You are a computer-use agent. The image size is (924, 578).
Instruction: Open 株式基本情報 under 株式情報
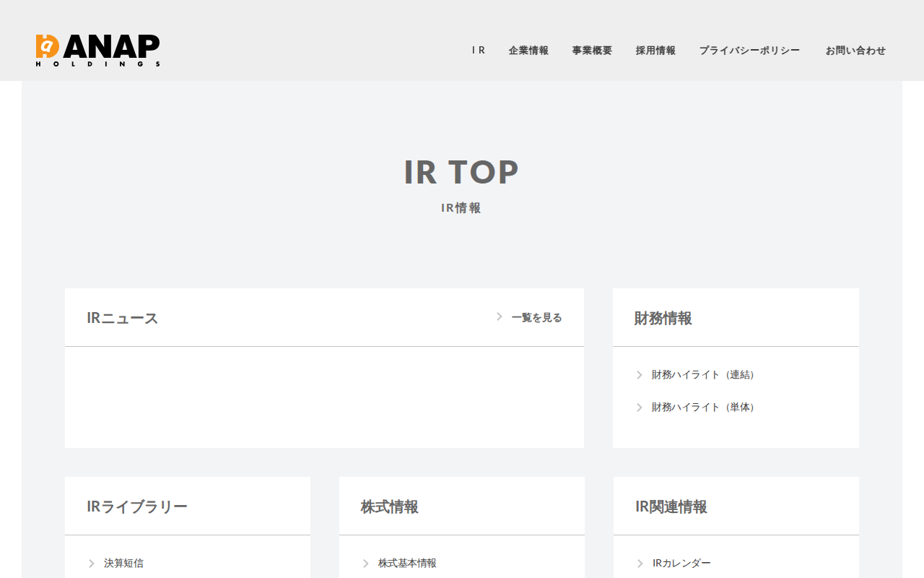407,564
